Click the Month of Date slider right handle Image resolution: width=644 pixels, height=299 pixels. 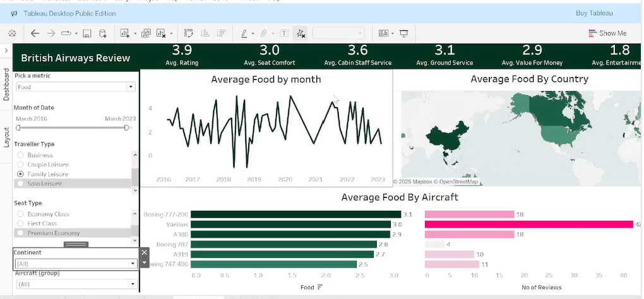pos(126,127)
